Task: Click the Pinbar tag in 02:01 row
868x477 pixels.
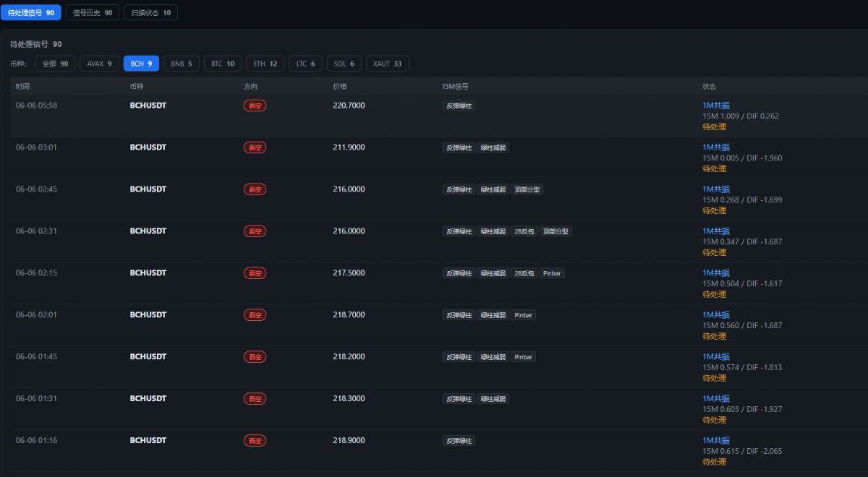Action: click(523, 315)
